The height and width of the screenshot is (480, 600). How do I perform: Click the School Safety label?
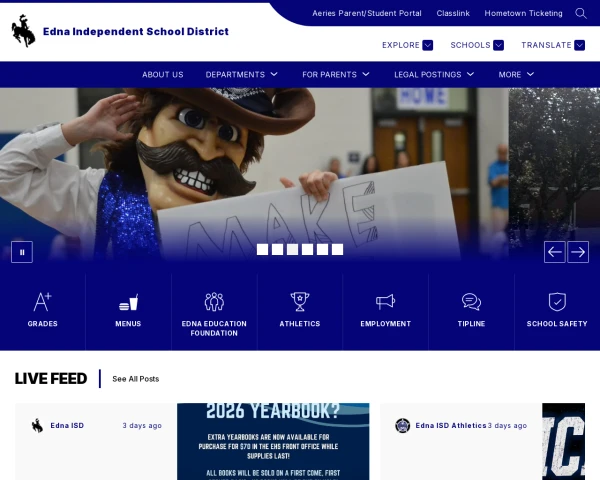(557, 324)
